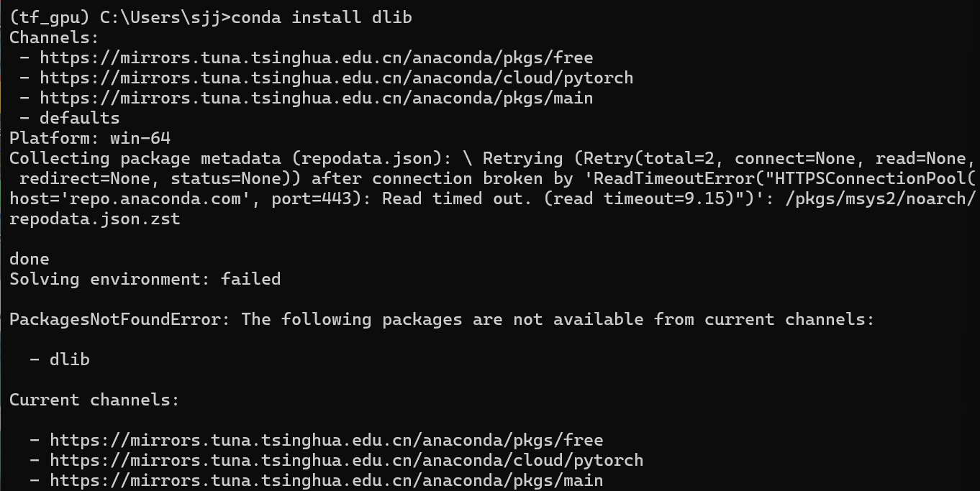Open the cloud/pytorch mirror link under Channels
Image resolution: width=980 pixels, height=491 pixels.
coord(337,78)
